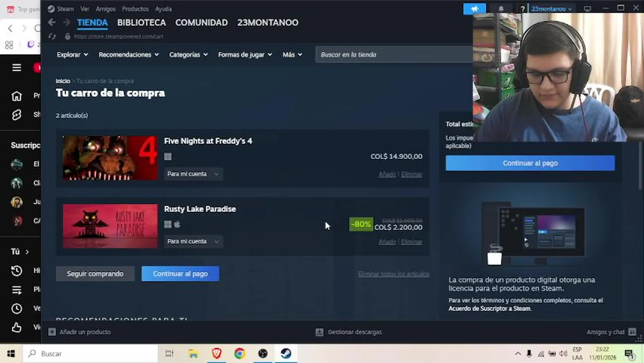
Task: Show hidden system tray icons
Action: [x=518, y=353]
